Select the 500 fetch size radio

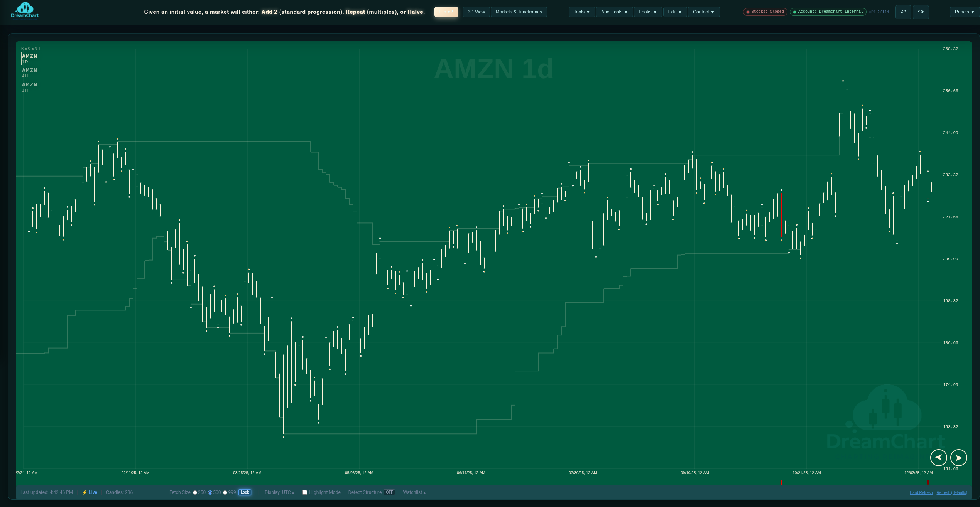point(210,493)
